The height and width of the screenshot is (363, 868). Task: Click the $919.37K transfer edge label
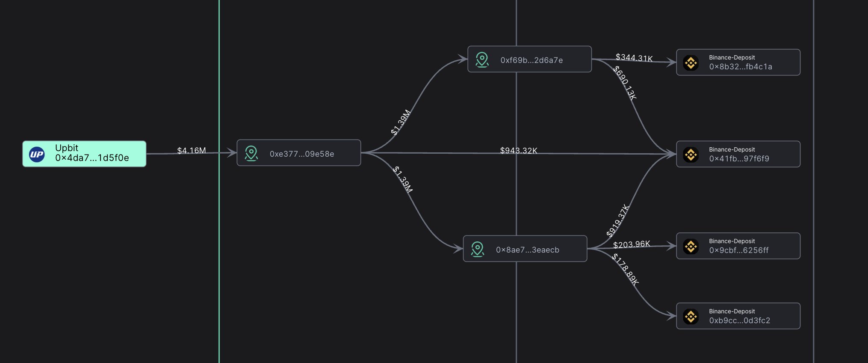[x=617, y=221]
